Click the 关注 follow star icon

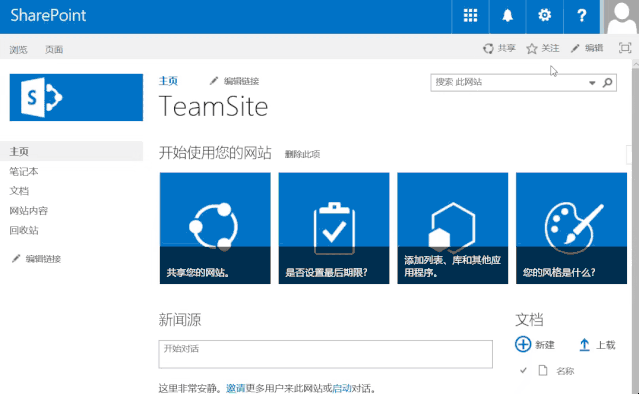[531, 49]
